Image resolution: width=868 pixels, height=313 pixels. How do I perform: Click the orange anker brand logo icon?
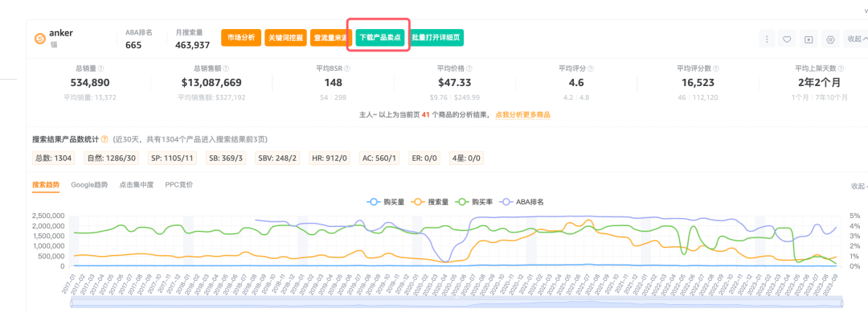[x=40, y=39]
